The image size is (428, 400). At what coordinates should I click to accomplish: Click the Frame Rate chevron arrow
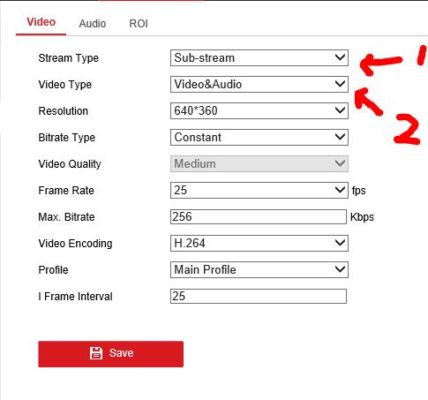[340, 190]
